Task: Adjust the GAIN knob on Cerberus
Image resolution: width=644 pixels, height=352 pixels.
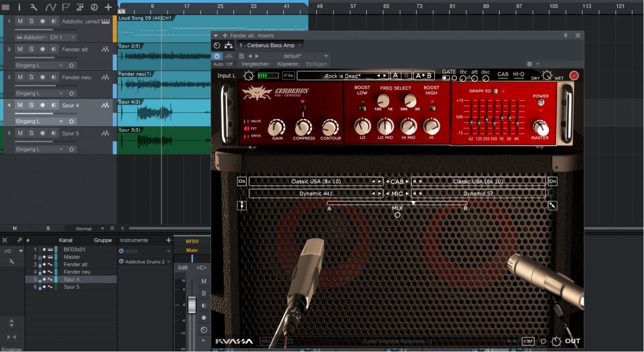Action: pyautogui.click(x=277, y=127)
